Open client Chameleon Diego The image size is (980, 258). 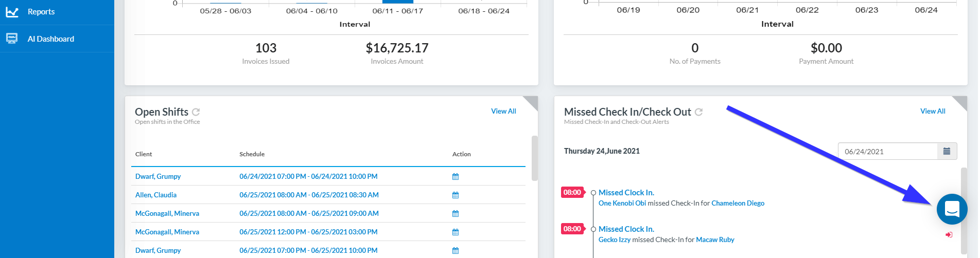(738, 204)
